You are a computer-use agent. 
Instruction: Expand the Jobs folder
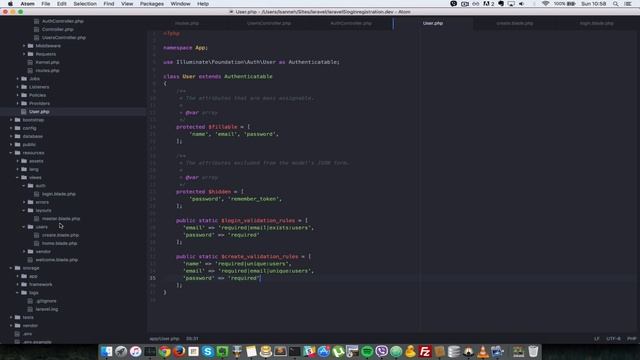click(18, 78)
